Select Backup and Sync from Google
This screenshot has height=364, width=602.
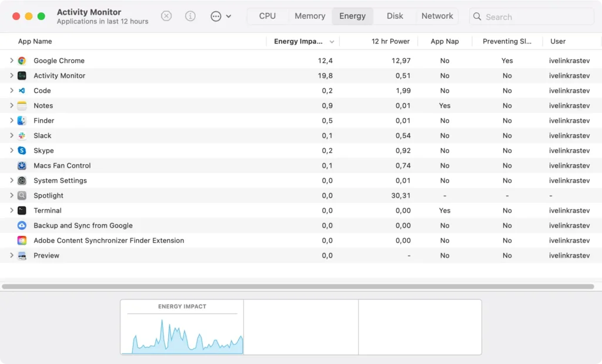[83, 225]
